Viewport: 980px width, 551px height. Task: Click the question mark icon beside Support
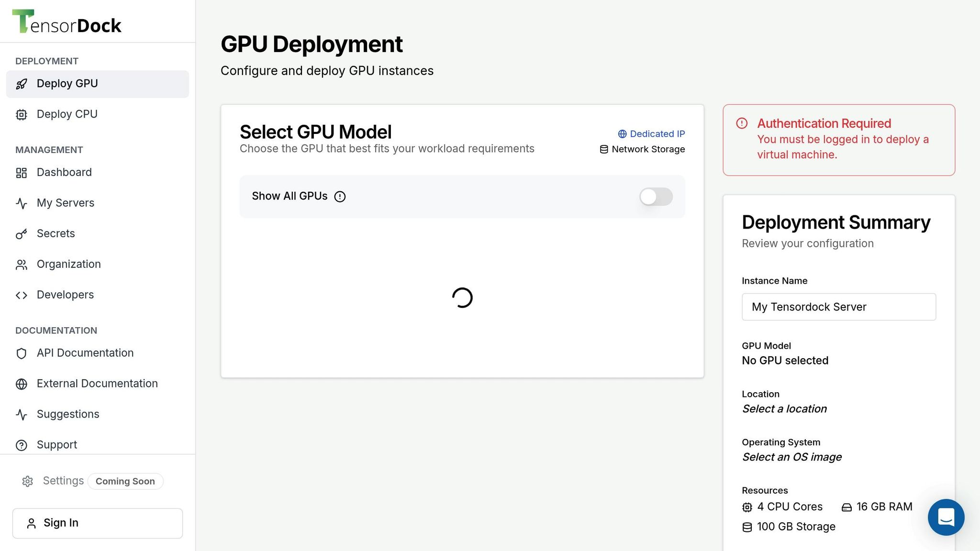(x=22, y=445)
